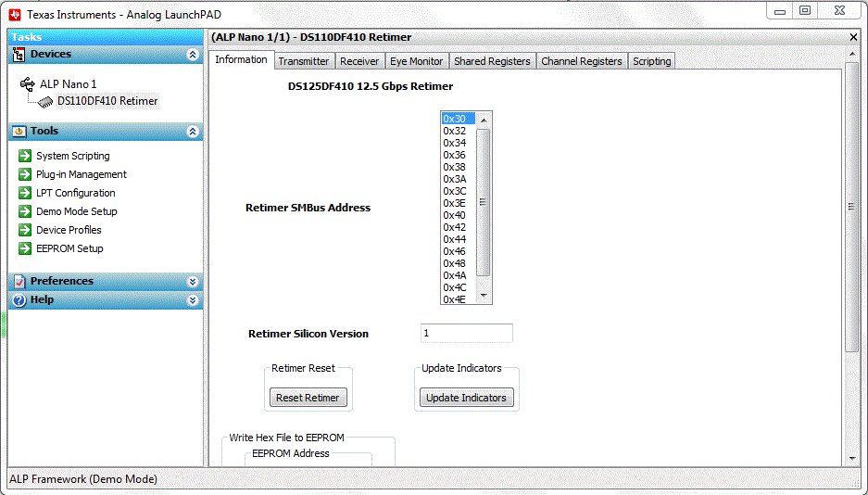
Task: Click the Preferences section header
Action: click(106, 281)
